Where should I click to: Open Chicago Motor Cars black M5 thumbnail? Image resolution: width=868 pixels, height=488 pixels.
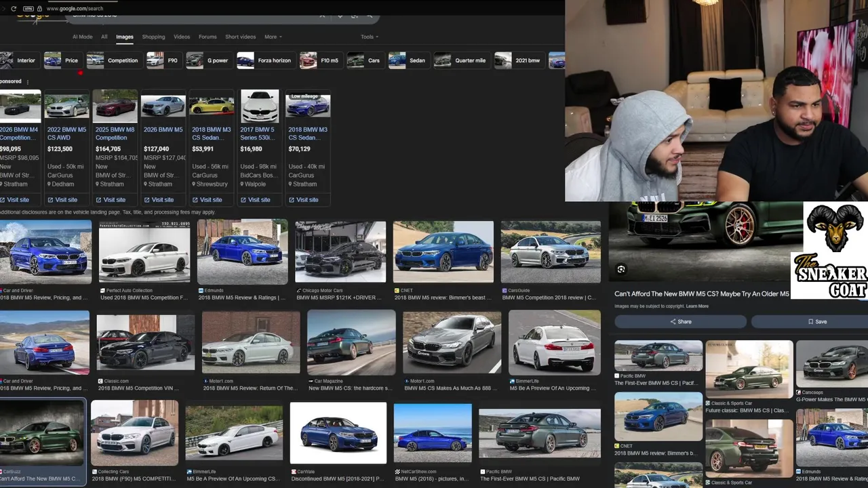[x=340, y=251]
